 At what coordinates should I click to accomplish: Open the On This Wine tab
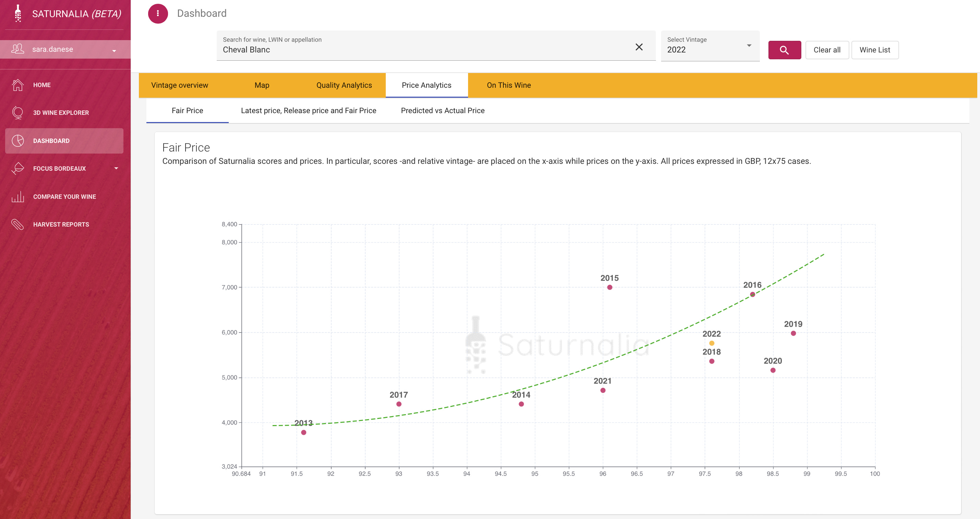(509, 85)
